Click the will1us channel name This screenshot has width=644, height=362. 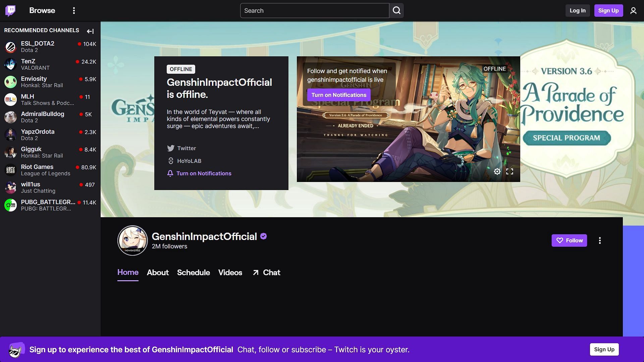point(31,184)
